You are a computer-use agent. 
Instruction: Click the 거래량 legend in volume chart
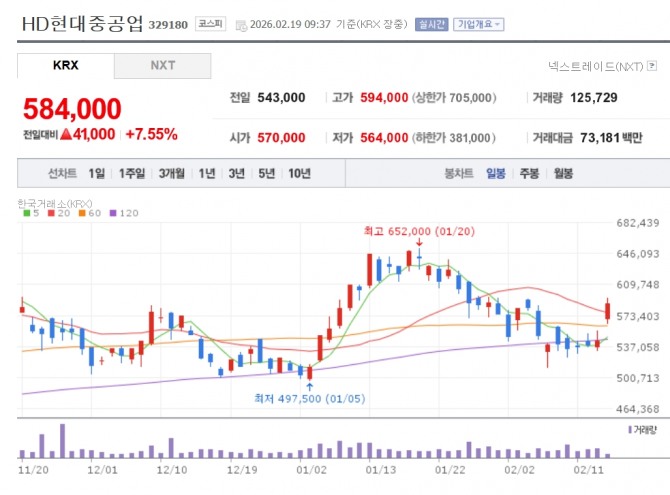(642, 430)
